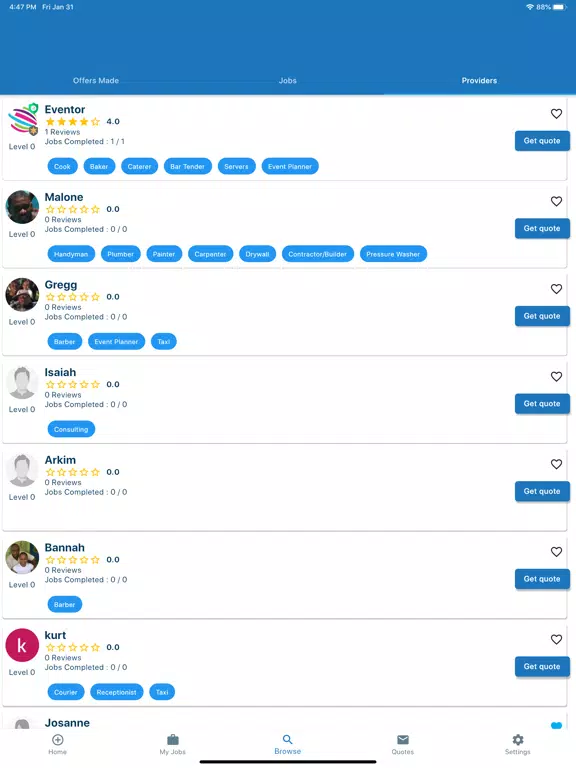Switch to the Jobs tab
The width and height of the screenshot is (576, 768).
pos(288,80)
